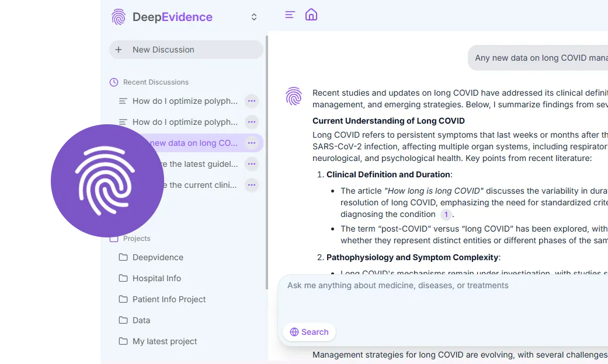This screenshot has height=364, width=608.
Task: Open citation reference 1
Action: point(446,214)
